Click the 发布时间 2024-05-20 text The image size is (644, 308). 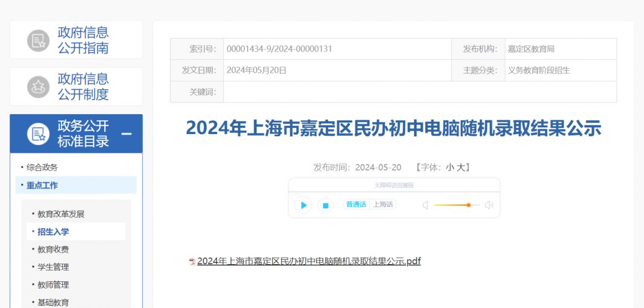pos(357,167)
